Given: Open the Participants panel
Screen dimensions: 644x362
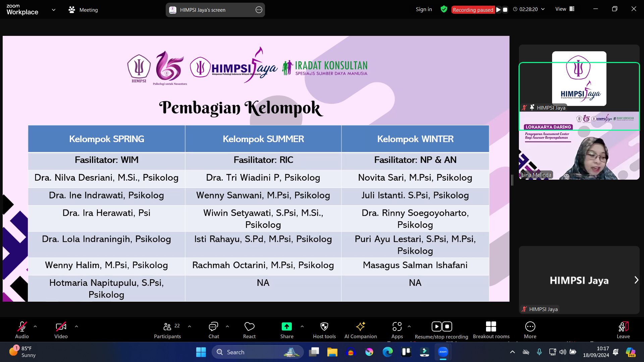Looking at the screenshot, I should pyautogui.click(x=167, y=326).
